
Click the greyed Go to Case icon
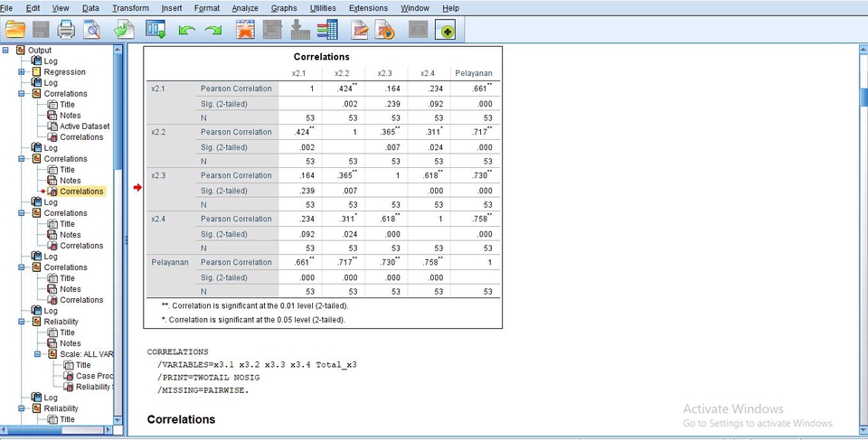(x=272, y=29)
